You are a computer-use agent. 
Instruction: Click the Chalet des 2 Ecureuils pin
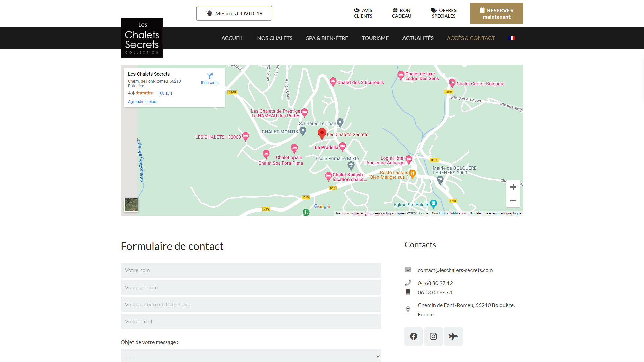click(x=333, y=81)
